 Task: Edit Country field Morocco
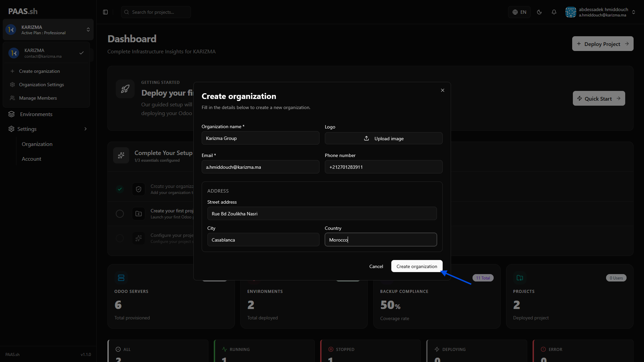point(381,240)
